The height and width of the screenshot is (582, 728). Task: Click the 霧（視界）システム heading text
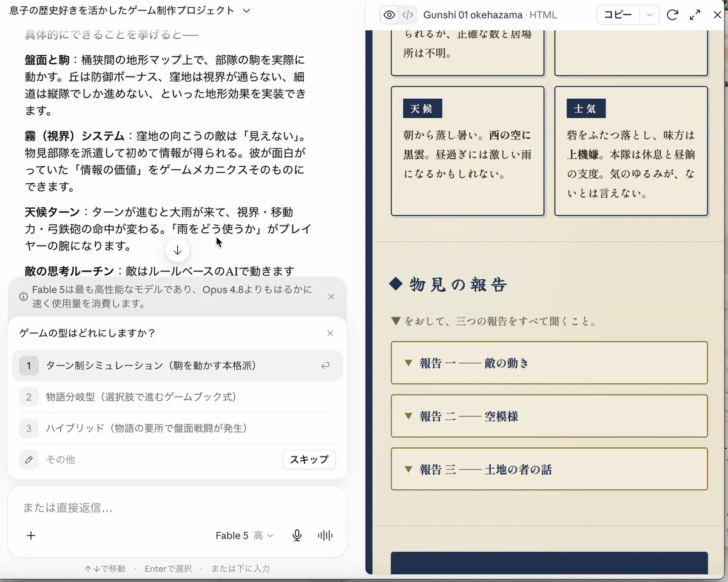(75, 135)
